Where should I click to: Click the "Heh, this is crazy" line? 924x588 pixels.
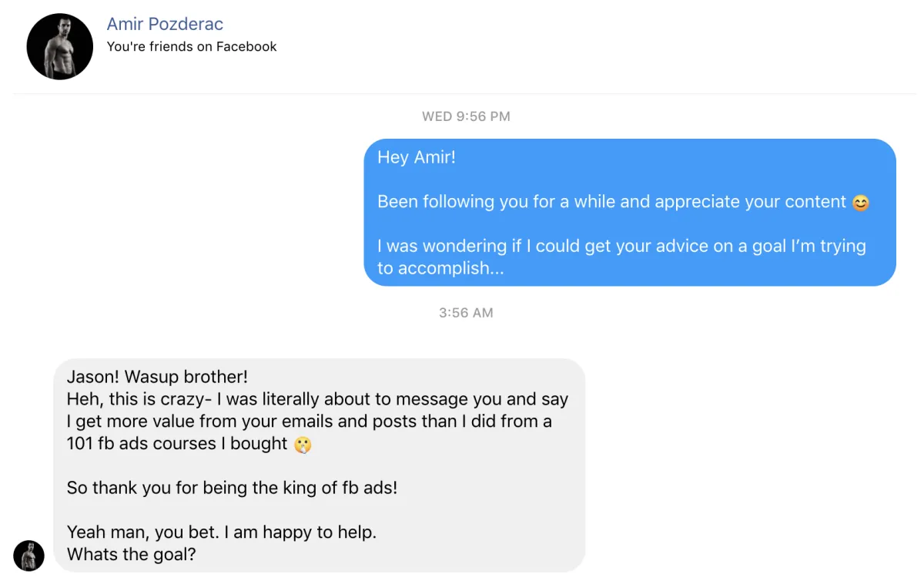pos(317,399)
